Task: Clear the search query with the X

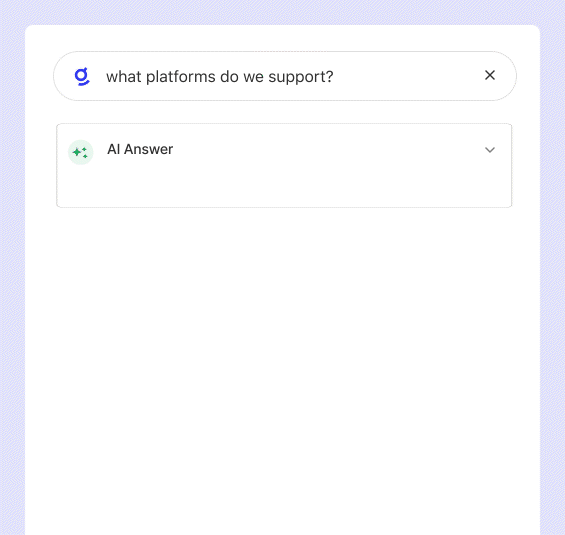Action: [x=490, y=75]
